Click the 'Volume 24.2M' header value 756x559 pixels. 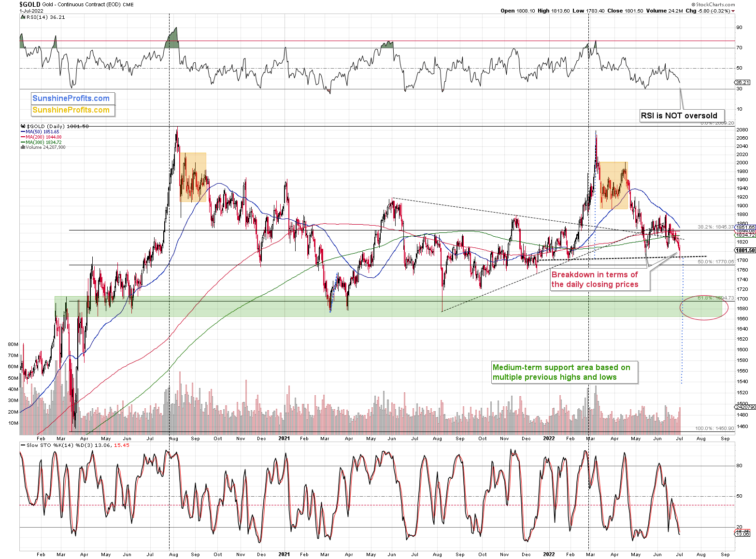pos(664,11)
